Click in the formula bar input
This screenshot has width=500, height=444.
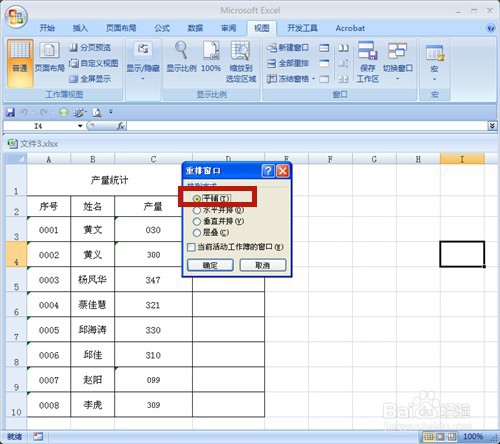[x=307, y=126]
